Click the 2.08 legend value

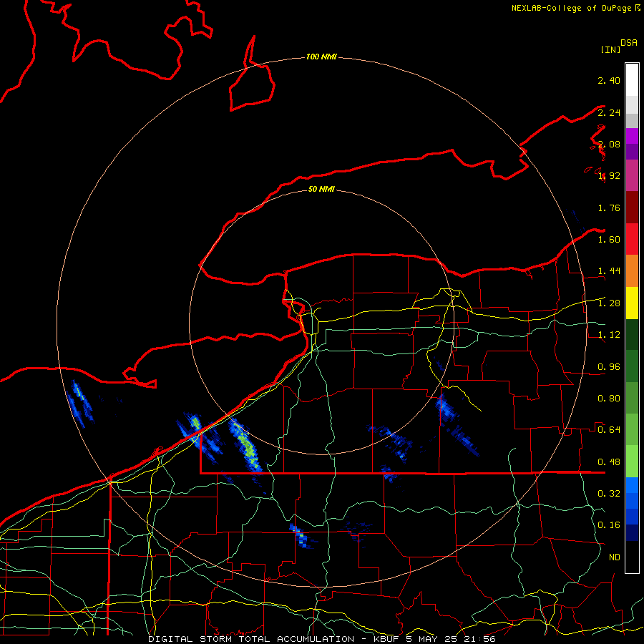coord(609,144)
